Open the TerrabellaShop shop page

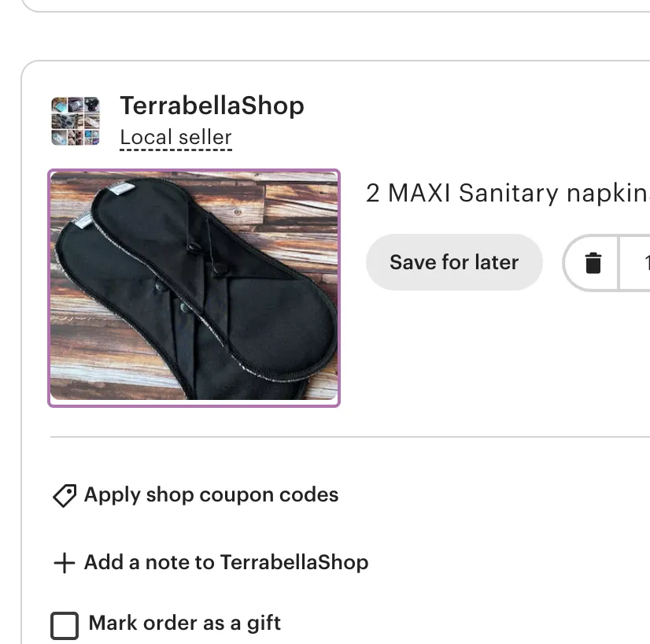click(211, 105)
